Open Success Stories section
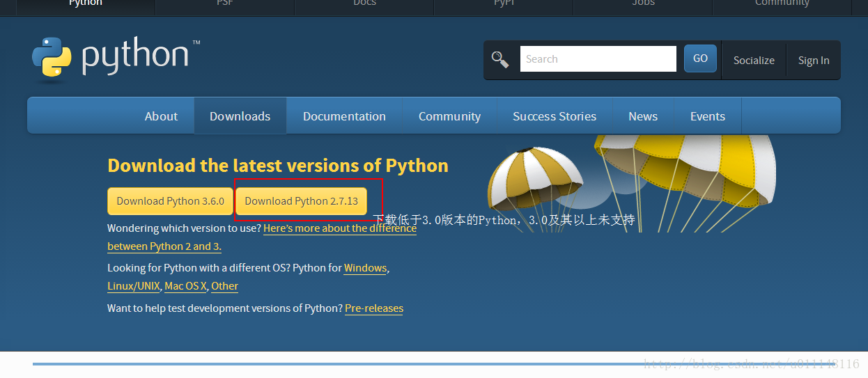This screenshot has width=868, height=378. [x=555, y=116]
